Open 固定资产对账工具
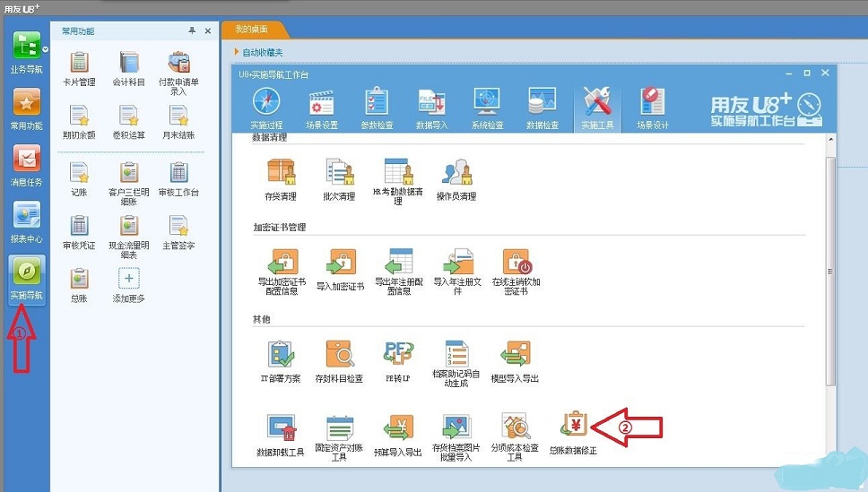This screenshot has height=492, width=868. tap(339, 437)
